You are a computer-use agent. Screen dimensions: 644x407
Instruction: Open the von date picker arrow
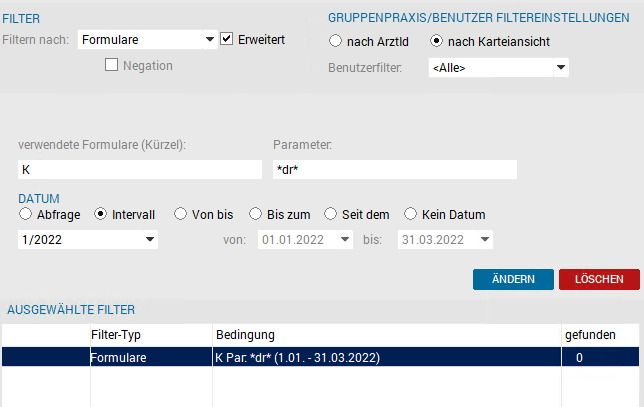point(345,239)
